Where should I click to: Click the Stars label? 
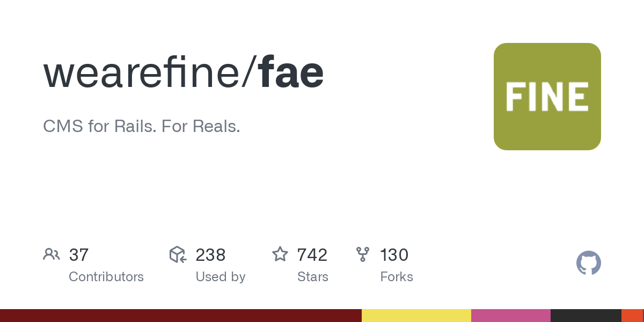[x=313, y=277]
